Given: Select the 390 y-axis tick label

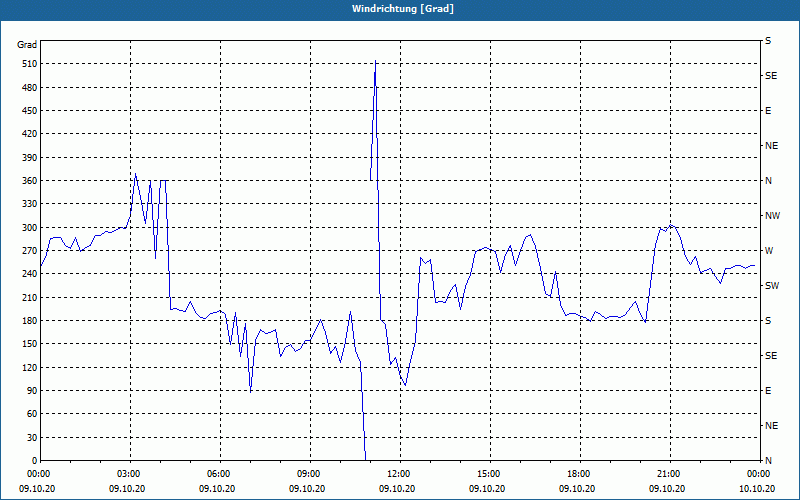Looking at the screenshot, I should (x=30, y=158).
